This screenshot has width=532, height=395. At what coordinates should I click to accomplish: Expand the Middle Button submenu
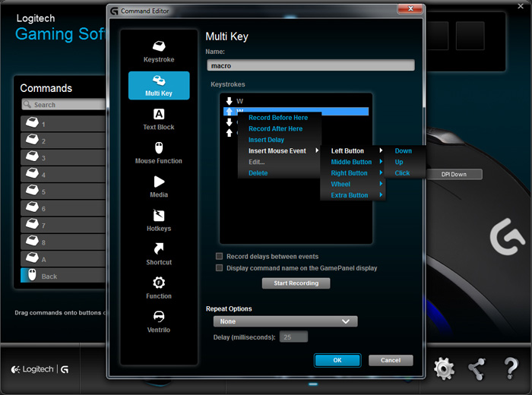353,162
